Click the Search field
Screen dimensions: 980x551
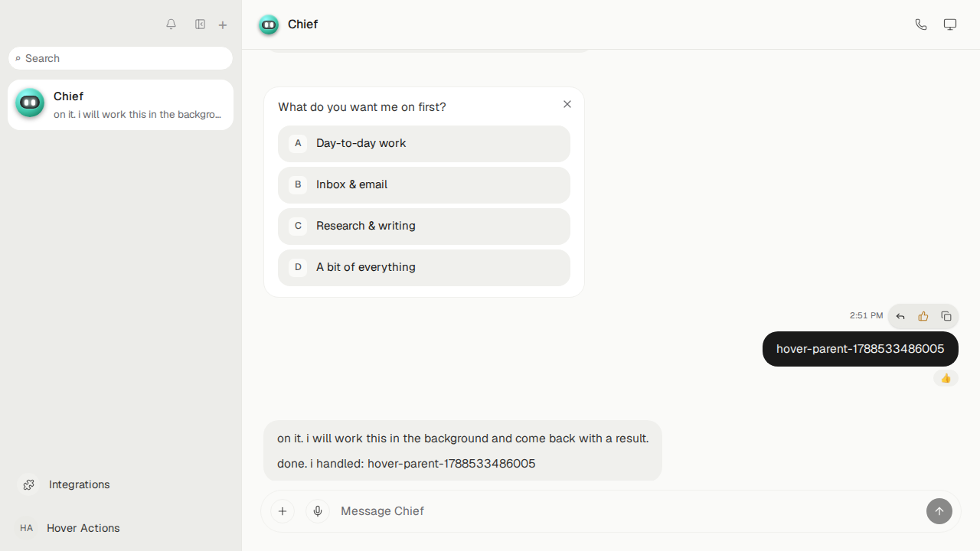[x=121, y=58]
